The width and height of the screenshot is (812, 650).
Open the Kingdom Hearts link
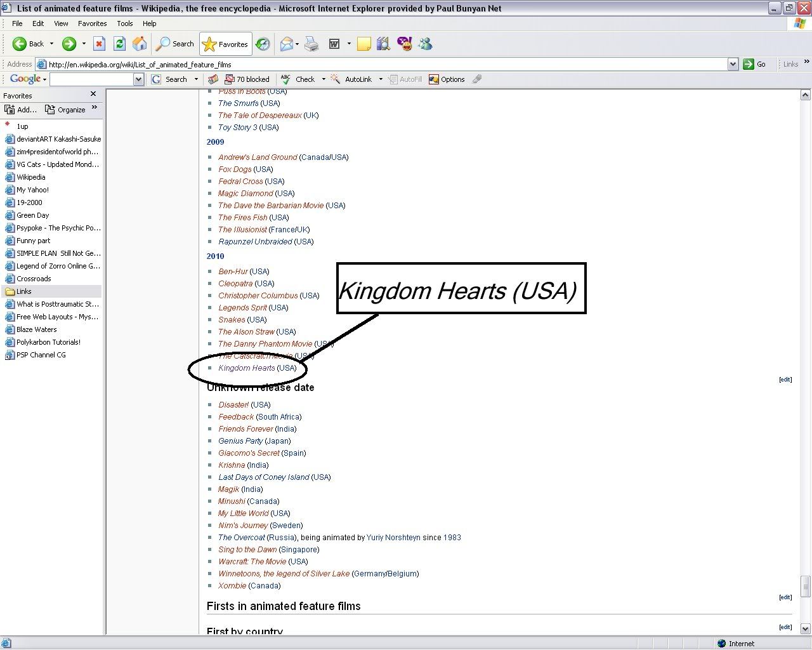(247, 368)
